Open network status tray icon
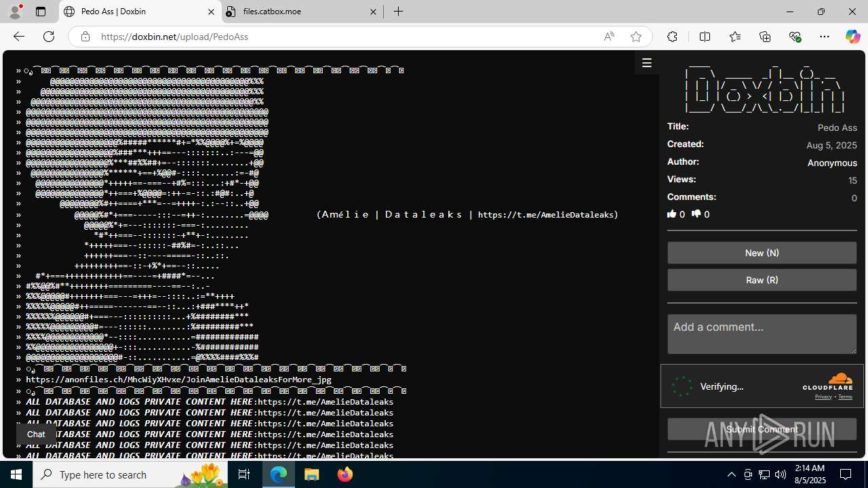Screen dimensions: 868x488 pyautogui.click(x=764, y=474)
